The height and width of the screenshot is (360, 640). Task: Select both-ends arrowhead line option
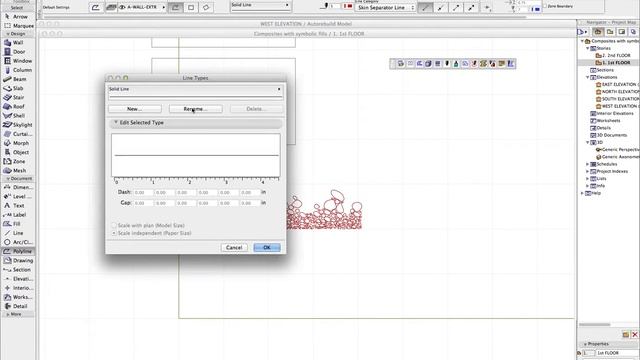pos(471,7)
